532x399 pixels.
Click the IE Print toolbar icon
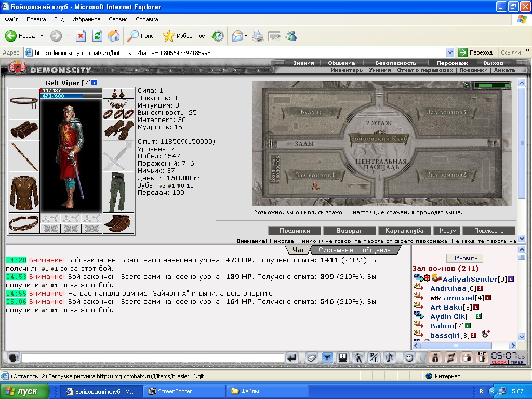258,36
